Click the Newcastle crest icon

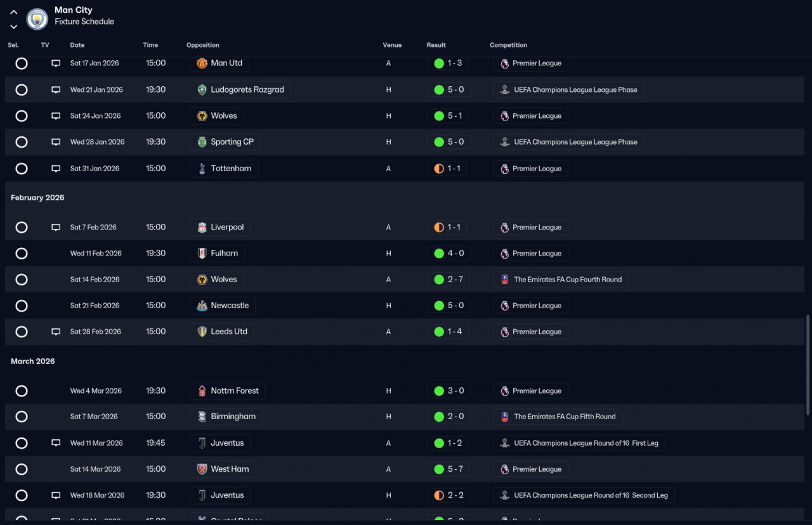point(202,306)
